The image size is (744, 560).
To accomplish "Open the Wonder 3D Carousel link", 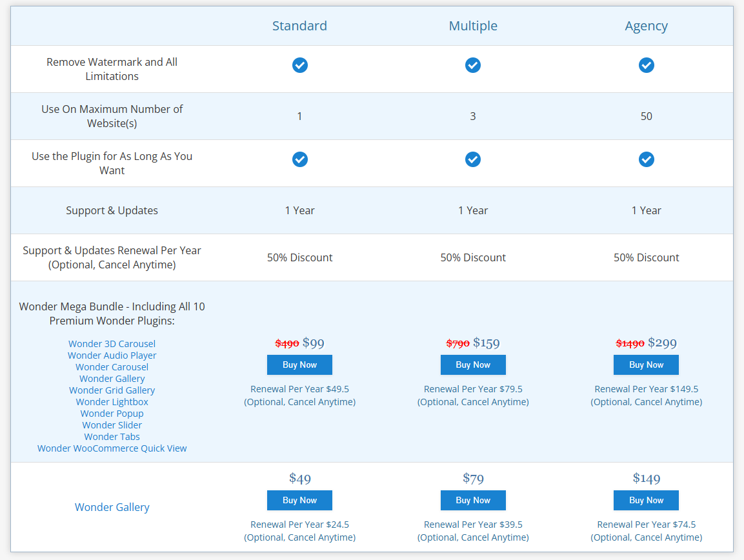I will coord(112,344).
